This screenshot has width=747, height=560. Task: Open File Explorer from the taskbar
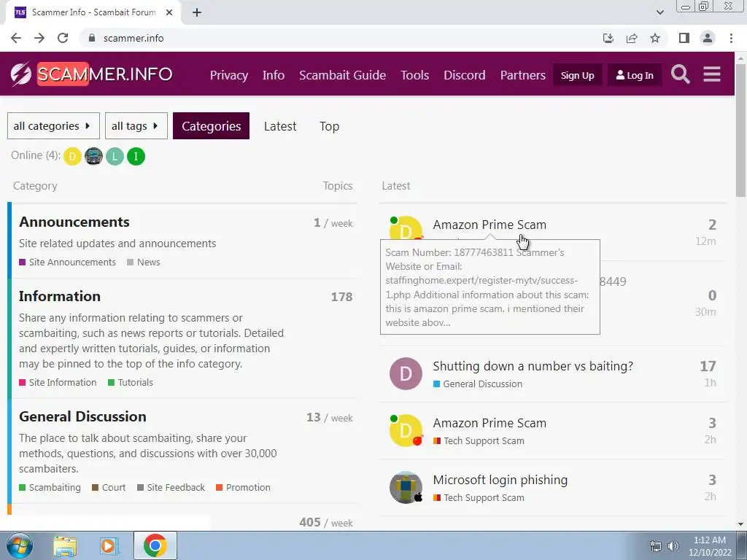point(65,545)
